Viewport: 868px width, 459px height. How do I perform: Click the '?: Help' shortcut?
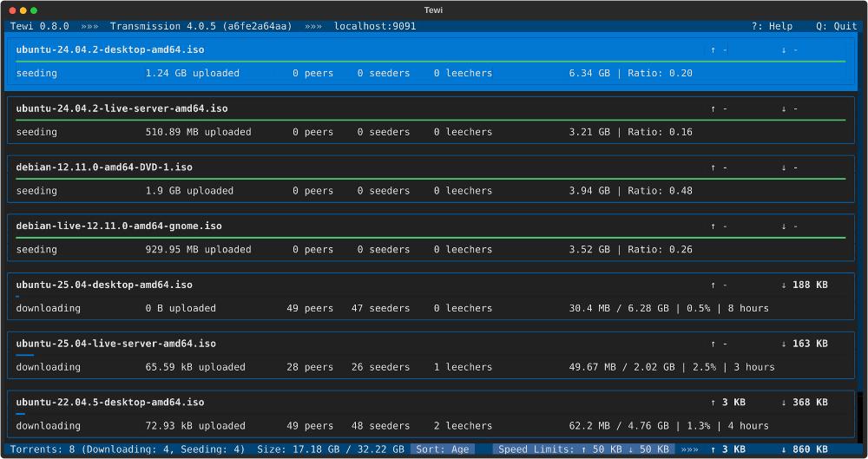pyautogui.click(x=772, y=26)
